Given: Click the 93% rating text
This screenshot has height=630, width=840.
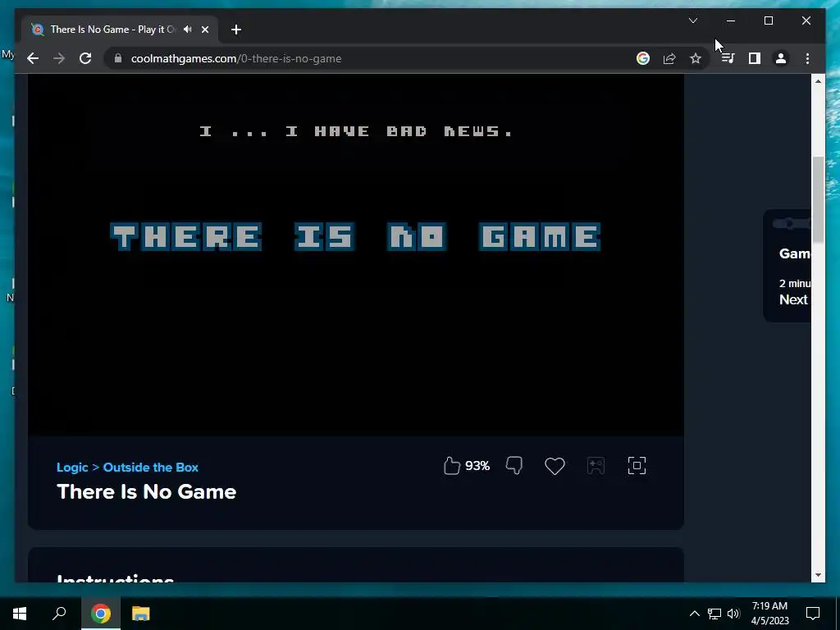Looking at the screenshot, I should 477,466.
